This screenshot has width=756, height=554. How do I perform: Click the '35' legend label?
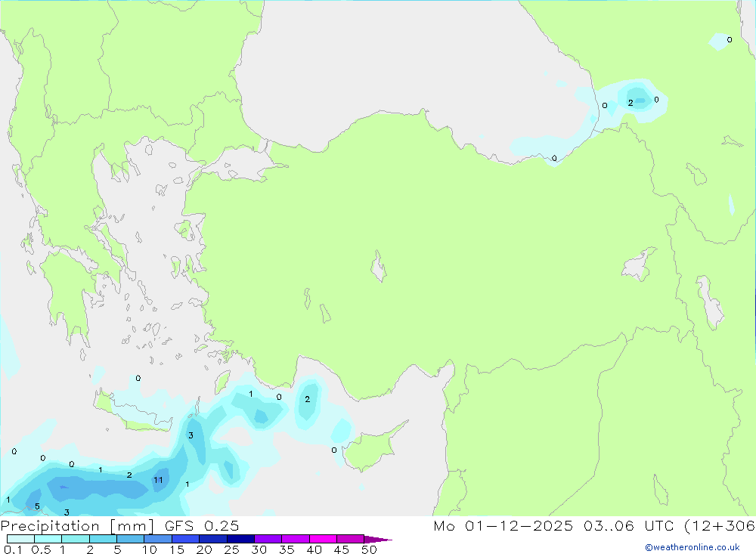click(x=287, y=549)
